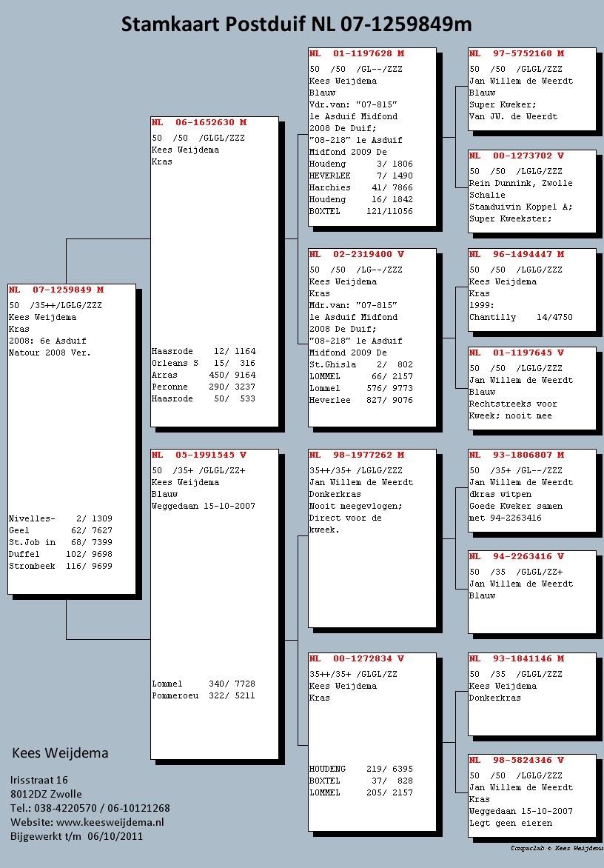Click ancestor NL 93-1841146 M header
The image size is (604, 868).
(517, 658)
